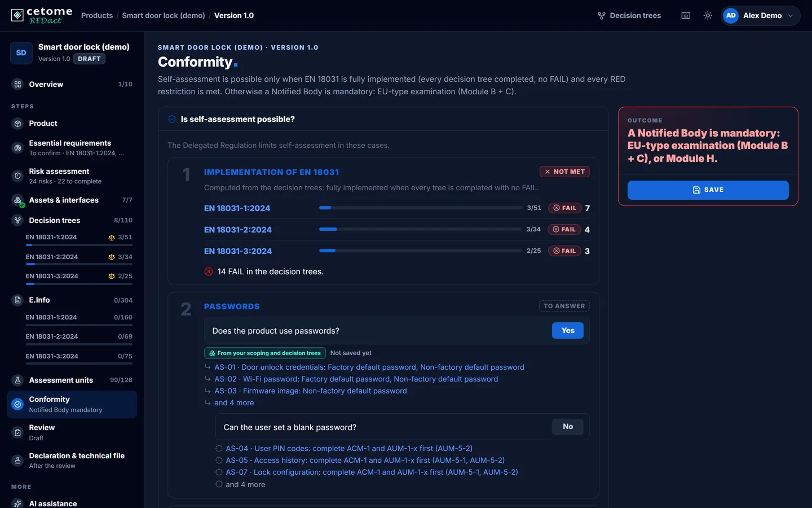Expand the Is self-assessment possible section

[x=383, y=119]
